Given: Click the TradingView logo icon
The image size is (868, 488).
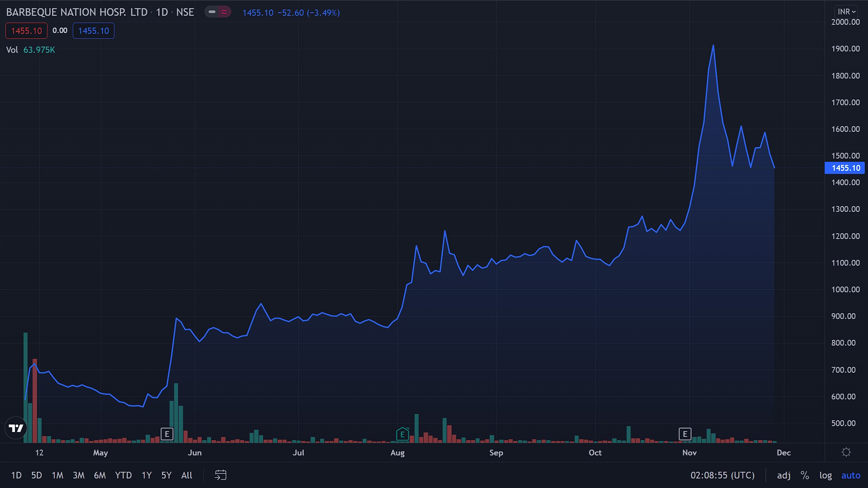Looking at the screenshot, I should click(16, 428).
